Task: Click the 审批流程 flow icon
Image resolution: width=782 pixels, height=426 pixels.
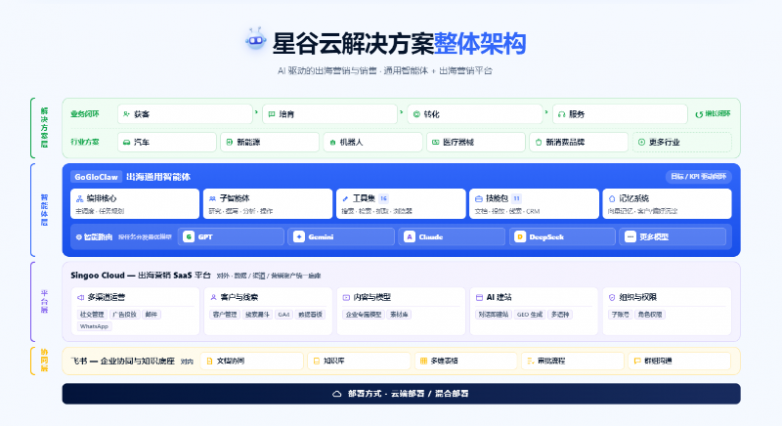Action: [530, 361]
